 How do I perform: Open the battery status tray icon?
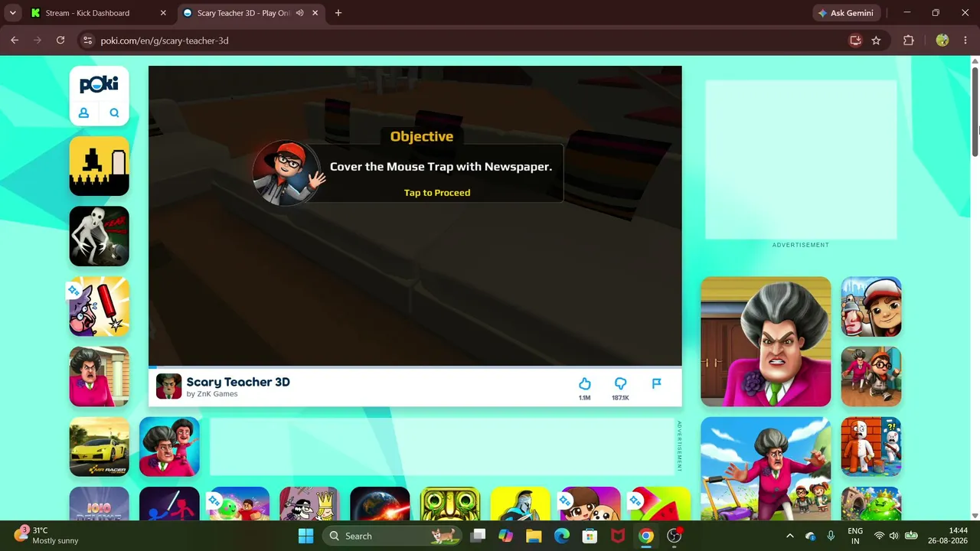click(x=911, y=536)
